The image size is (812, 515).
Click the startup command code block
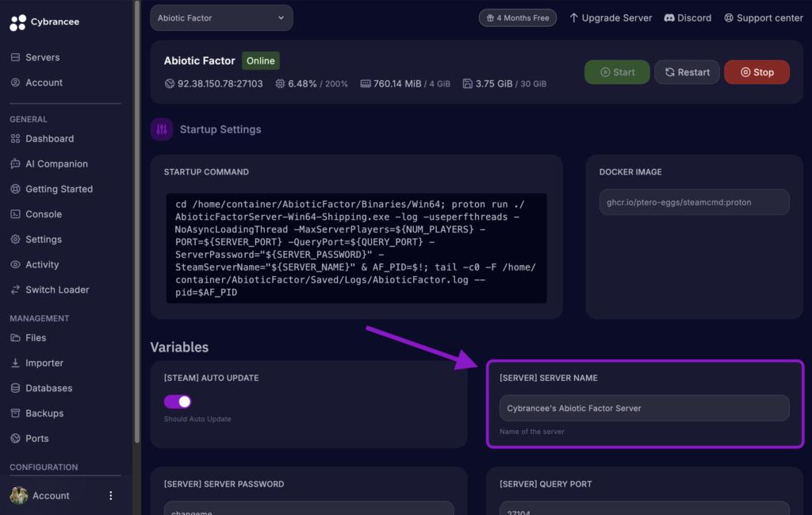coord(356,248)
